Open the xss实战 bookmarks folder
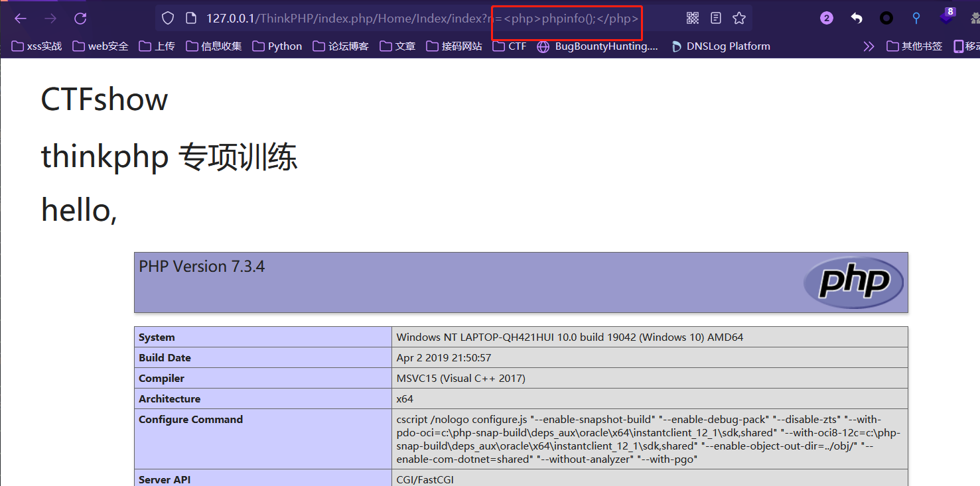The image size is (980, 486). click(36, 46)
